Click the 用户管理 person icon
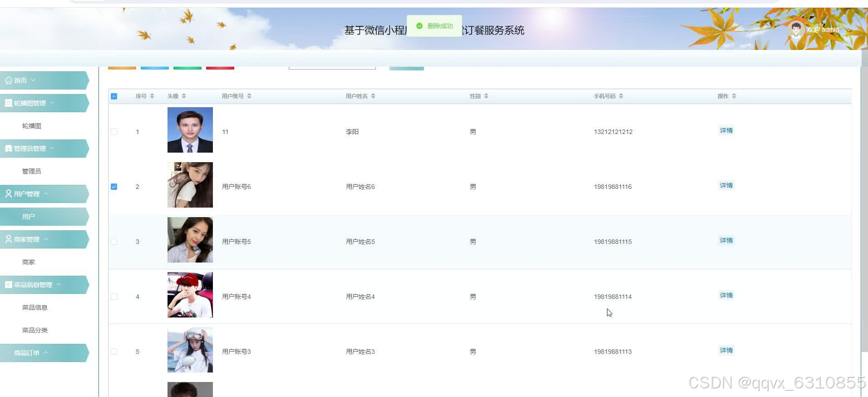The image size is (868, 397). tap(9, 194)
